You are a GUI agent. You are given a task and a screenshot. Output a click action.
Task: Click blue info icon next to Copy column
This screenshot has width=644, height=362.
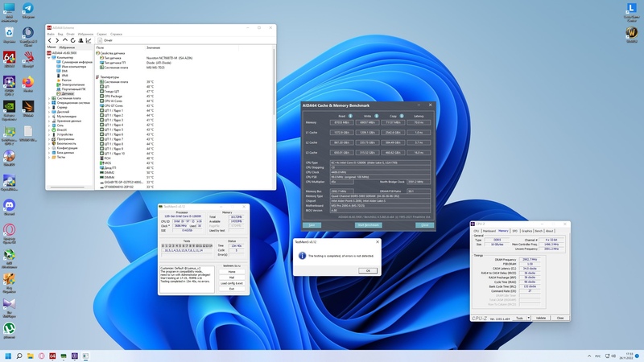pos(402,116)
